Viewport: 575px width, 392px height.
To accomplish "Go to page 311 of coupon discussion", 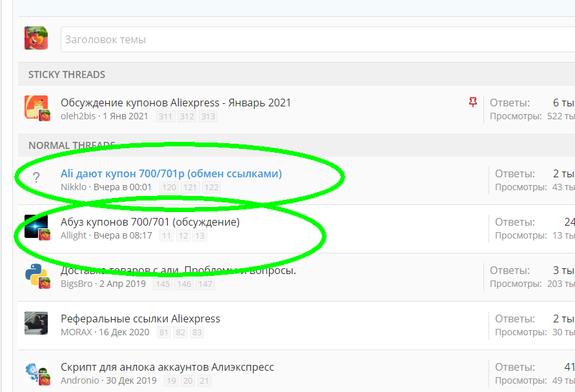I will click(165, 117).
